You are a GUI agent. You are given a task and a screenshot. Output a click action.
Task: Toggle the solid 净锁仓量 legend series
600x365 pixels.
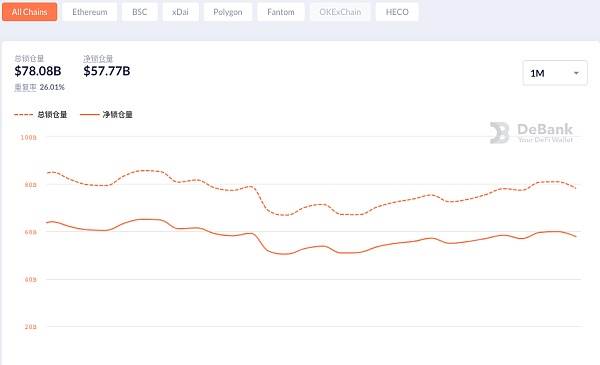pos(106,114)
